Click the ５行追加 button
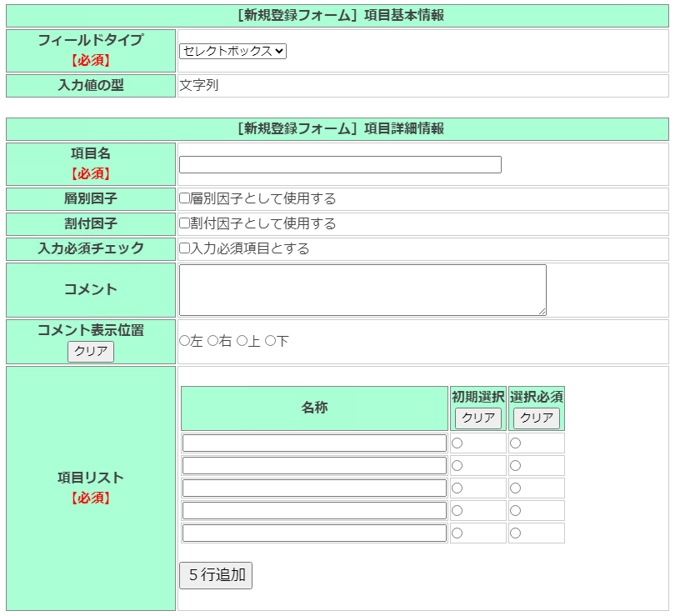Viewport: 675px width, 616px height. [x=216, y=575]
